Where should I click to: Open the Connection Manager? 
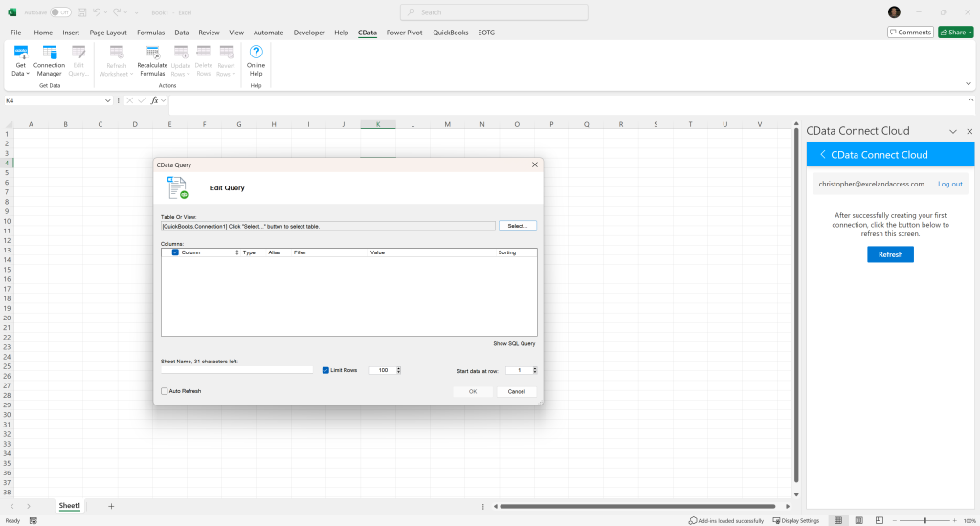(x=49, y=60)
